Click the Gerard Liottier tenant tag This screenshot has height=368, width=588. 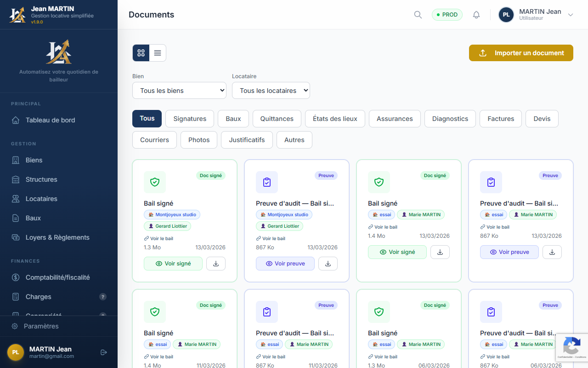pyautogui.click(x=168, y=226)
